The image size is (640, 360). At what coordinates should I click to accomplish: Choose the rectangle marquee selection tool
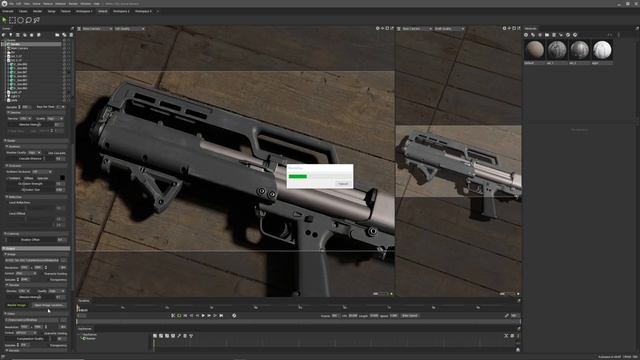tap(12, 20)
